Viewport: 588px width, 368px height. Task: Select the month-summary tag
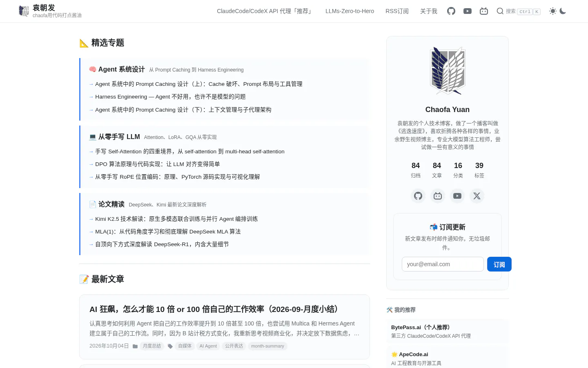point(267,346)
